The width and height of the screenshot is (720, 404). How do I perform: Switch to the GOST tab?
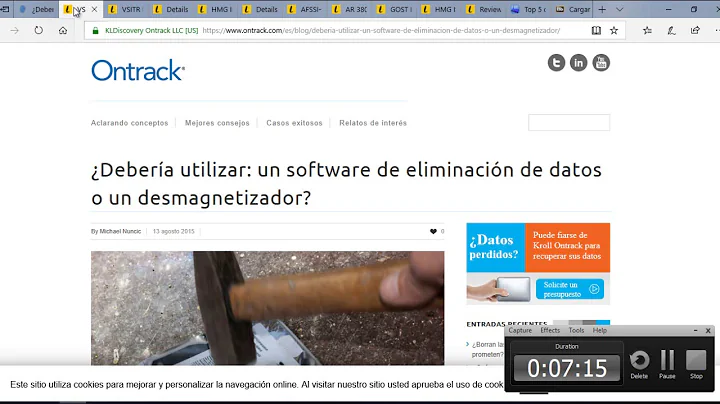pyautogui.click(x=395, y=9)
